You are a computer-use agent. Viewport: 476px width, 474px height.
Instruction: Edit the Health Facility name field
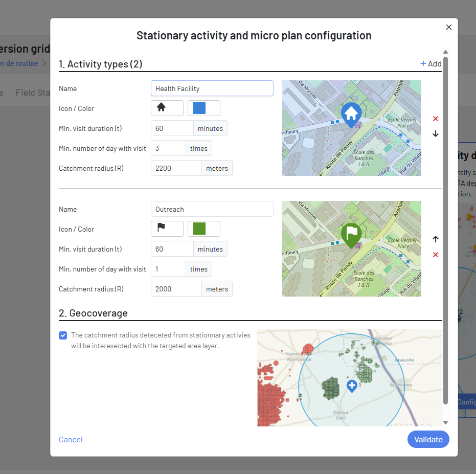[x=212, y=88]
